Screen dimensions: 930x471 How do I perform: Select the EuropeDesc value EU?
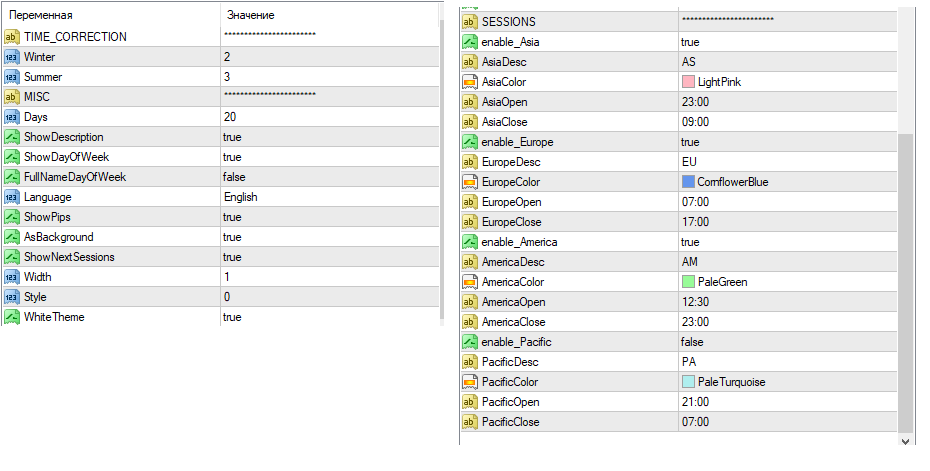pyautogui.click(x=689, y=162)
